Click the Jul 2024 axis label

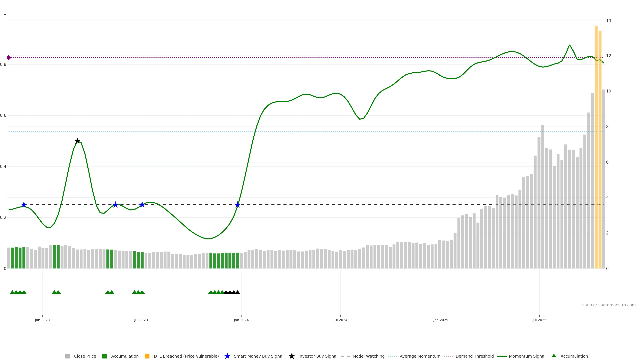pyautogui.click(x=340, y=320)
